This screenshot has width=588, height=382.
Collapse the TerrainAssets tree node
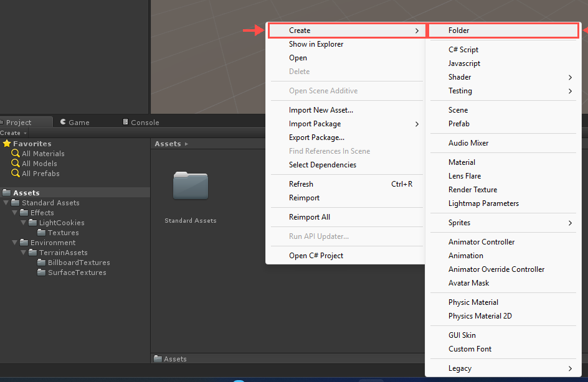tap(23, 253)
